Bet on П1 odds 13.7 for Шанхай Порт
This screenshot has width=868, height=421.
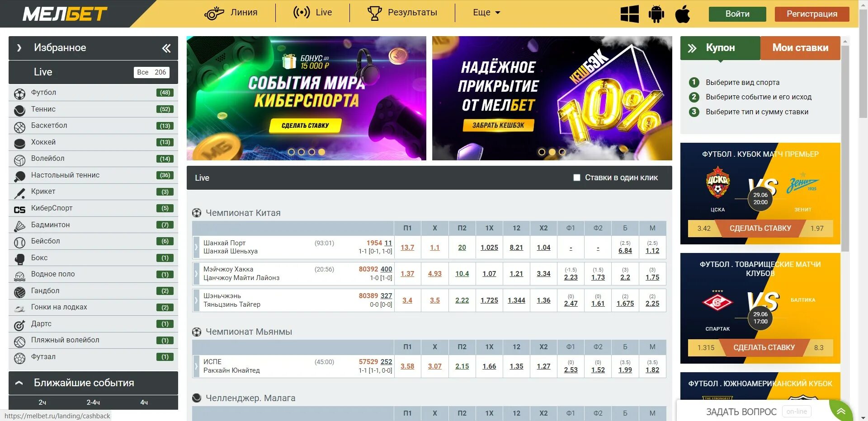(407, 248)
